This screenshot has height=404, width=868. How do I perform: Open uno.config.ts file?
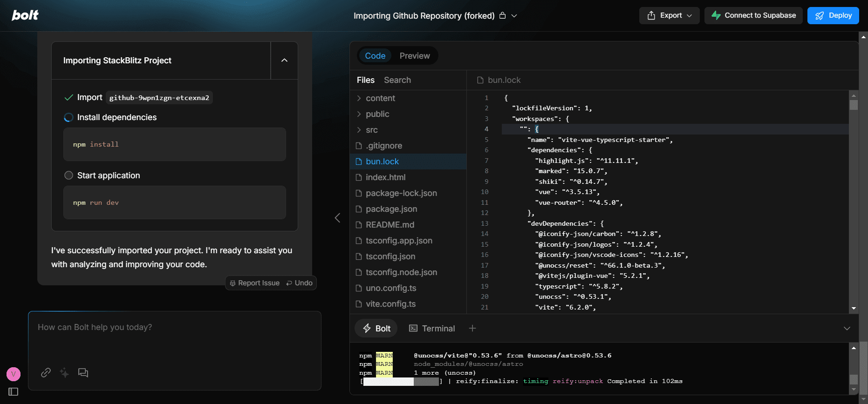[408, 288]
